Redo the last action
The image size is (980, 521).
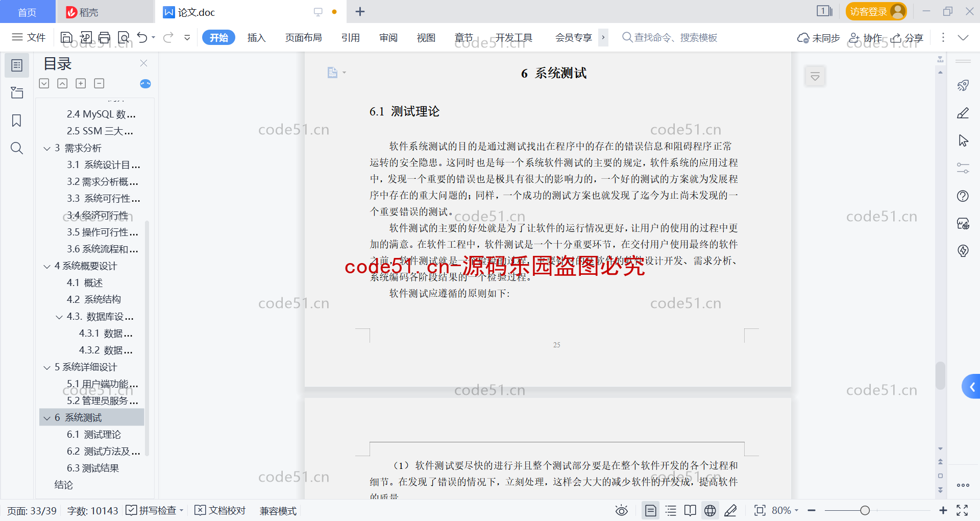[168, 37]
